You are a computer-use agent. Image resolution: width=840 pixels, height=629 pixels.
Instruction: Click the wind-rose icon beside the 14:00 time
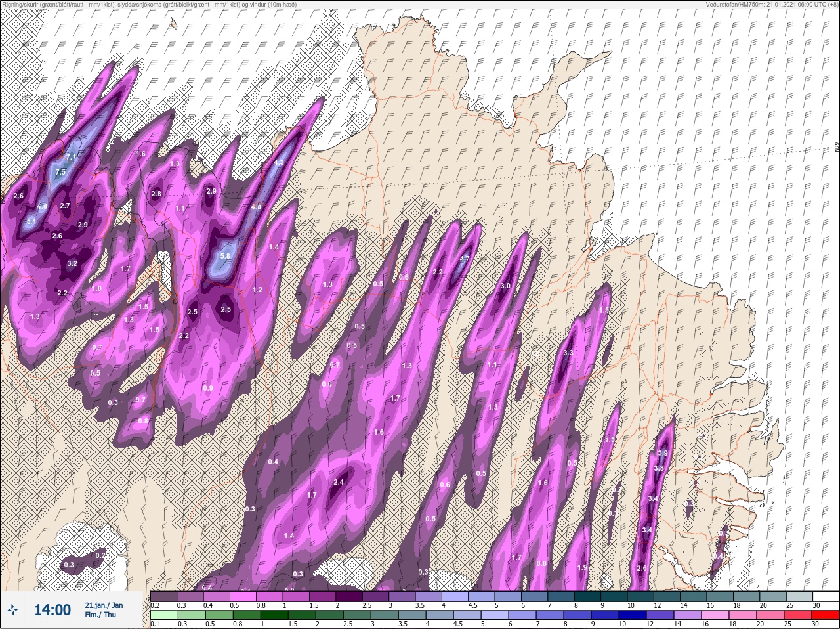(x=13, y=611)
